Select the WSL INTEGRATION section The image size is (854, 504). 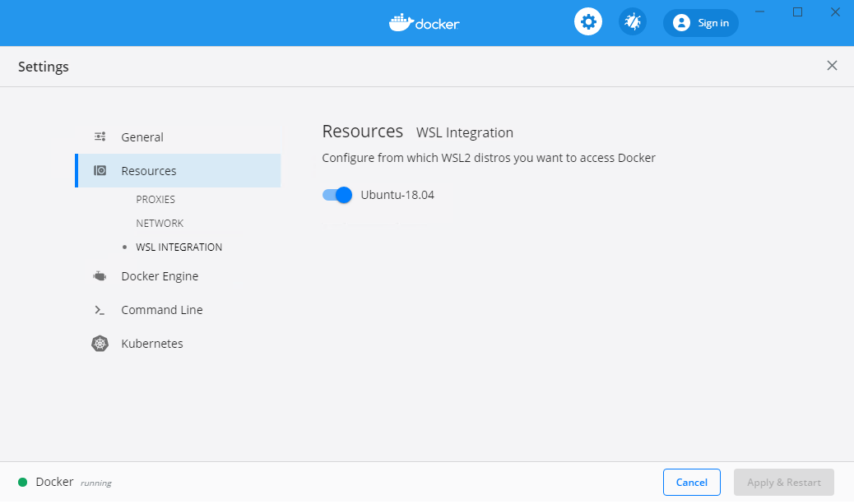tap(179, 247)
